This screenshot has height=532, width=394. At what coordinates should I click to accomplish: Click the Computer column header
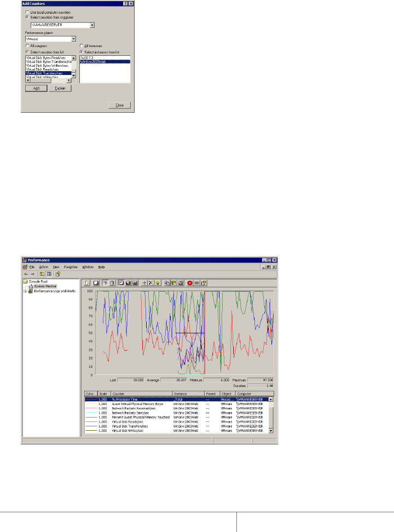coord(254,394)
